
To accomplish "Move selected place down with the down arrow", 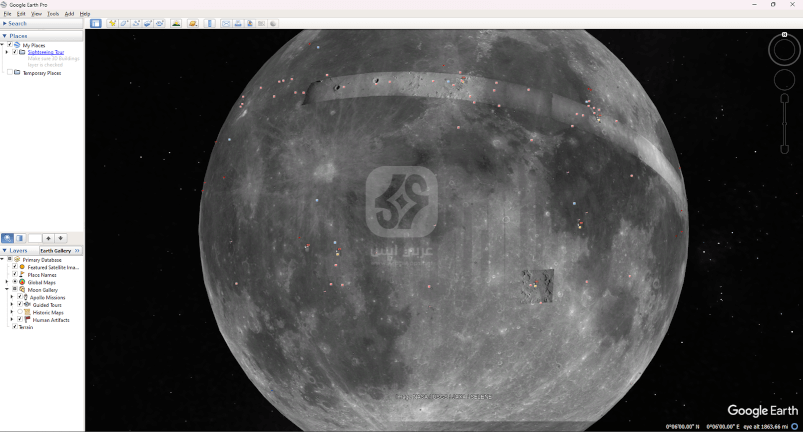I will pos(60,238).
